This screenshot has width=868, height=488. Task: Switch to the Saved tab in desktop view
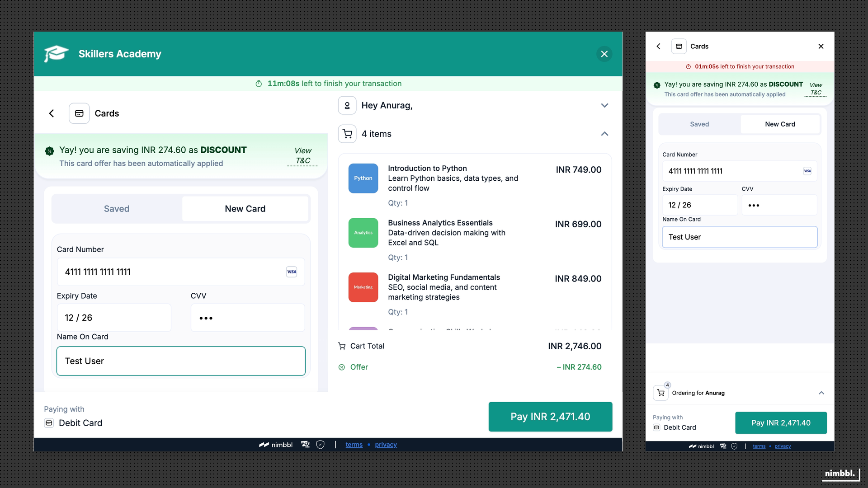pyautogui.click(x=117, y=209)
